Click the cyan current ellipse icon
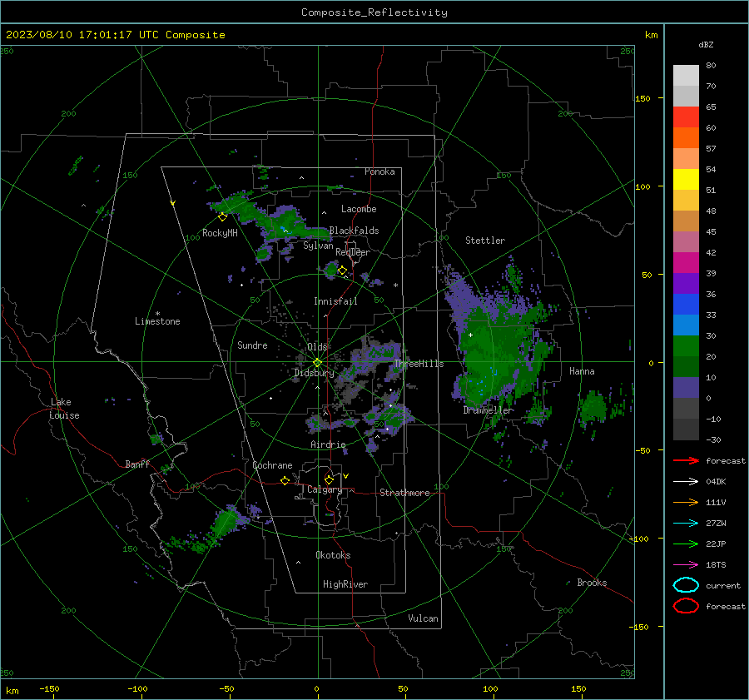 (686, 585)
